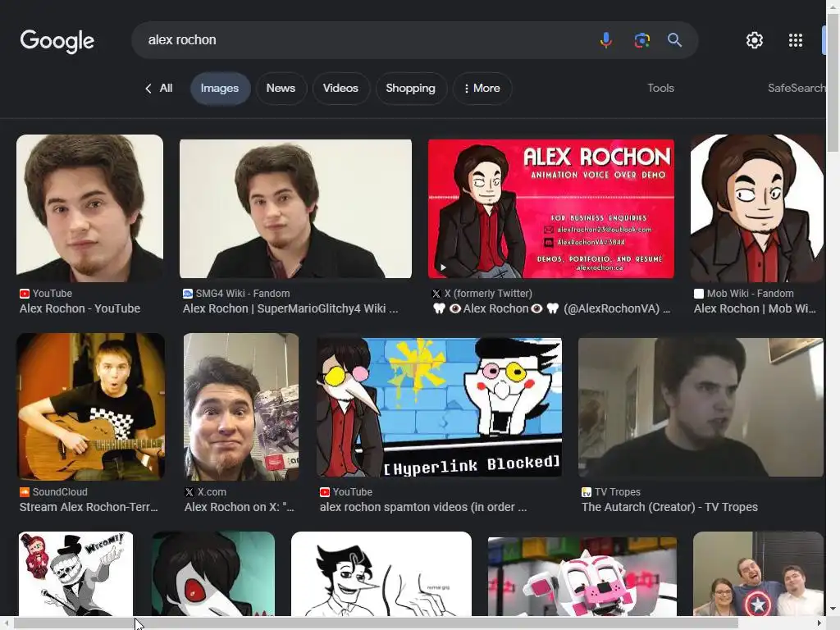Click the X (formerly Twitter) favicon
Viewport: 840px width, 630px height.
pos(436,294)
